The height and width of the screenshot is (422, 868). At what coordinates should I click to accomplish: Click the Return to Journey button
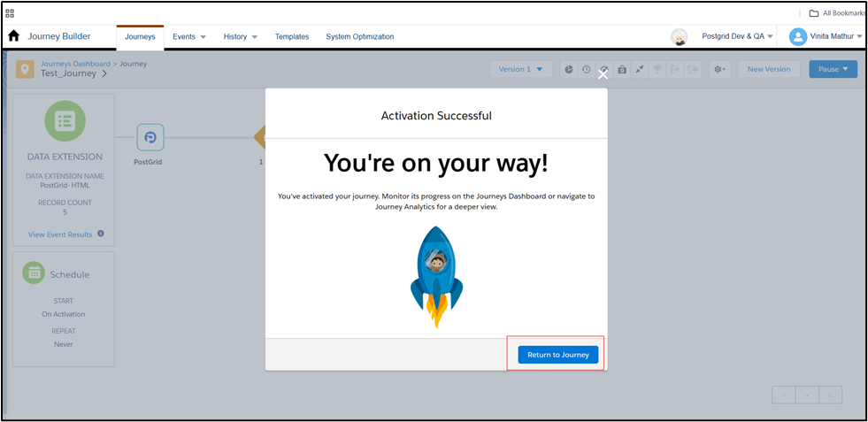[x=558, y=355]
